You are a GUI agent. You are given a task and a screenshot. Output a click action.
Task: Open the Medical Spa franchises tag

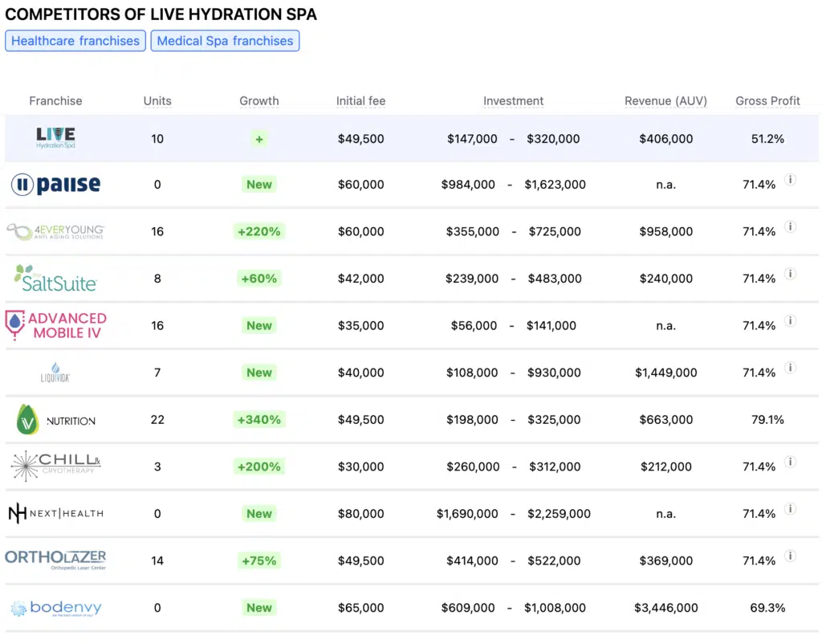[225, 41]
